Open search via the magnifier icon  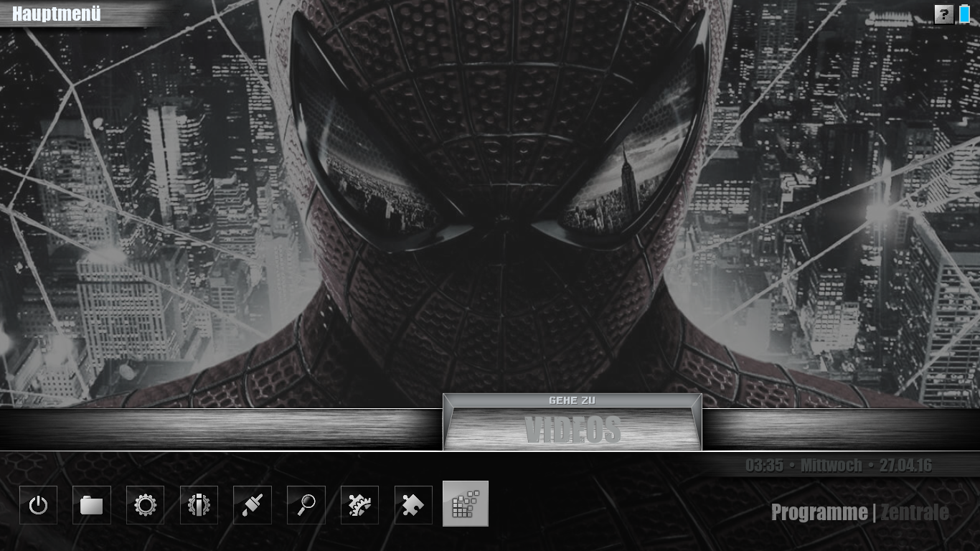tap(306, 505)
